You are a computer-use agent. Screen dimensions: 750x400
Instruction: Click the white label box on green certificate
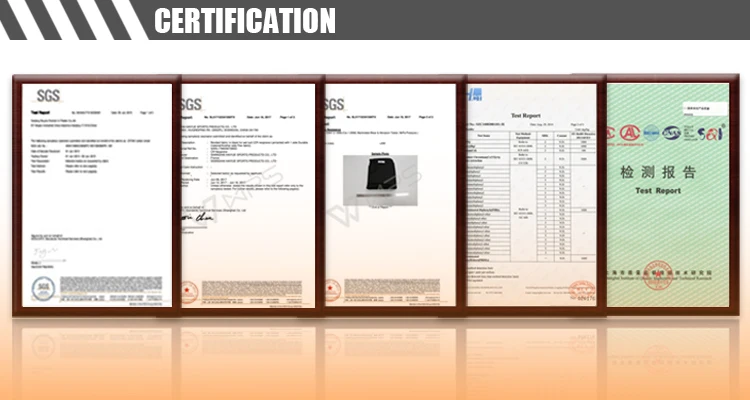click(706, 105)
